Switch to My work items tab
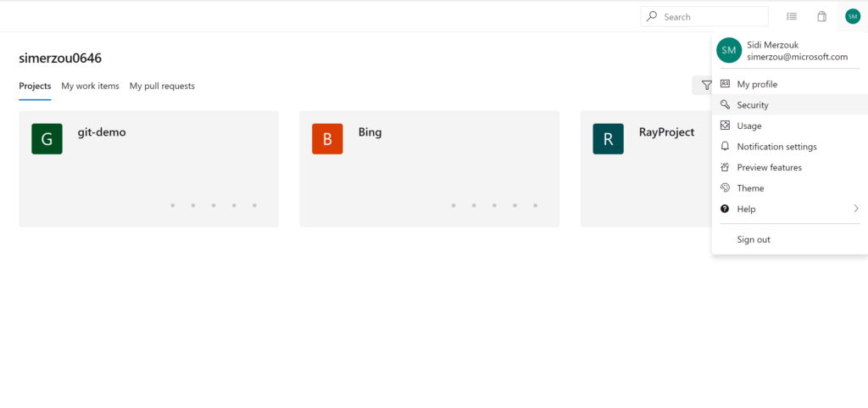Screen dimensions: 868x408 tap(90, 86)
